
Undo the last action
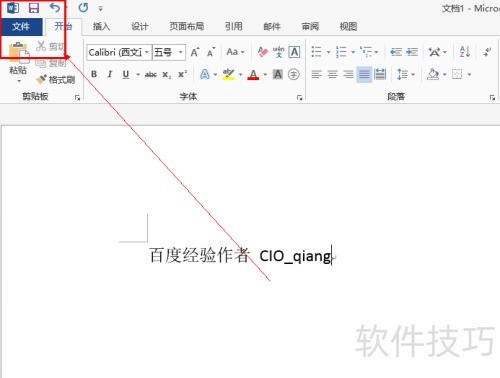coord(55,7)
